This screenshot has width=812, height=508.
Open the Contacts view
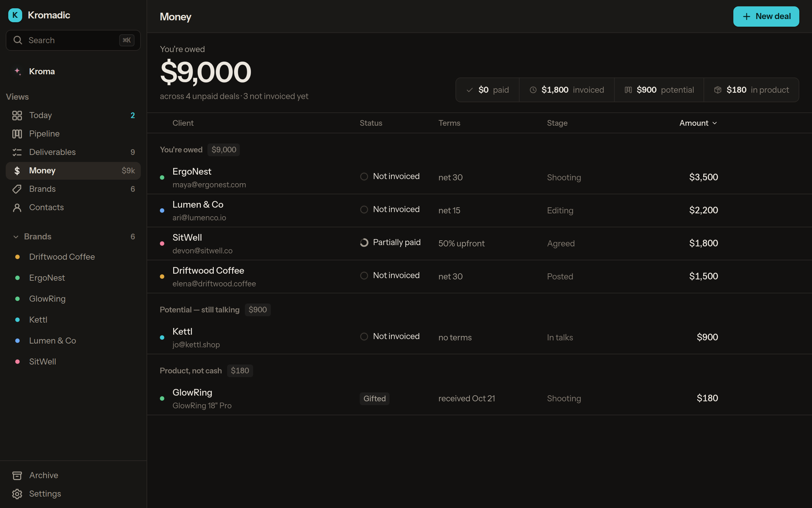tap(73, 208)
